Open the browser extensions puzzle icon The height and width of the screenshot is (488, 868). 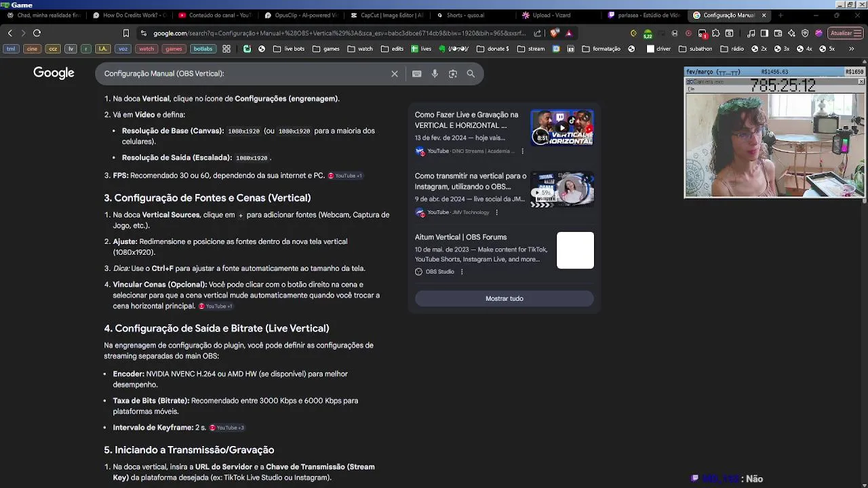click(x=715, y=33)
